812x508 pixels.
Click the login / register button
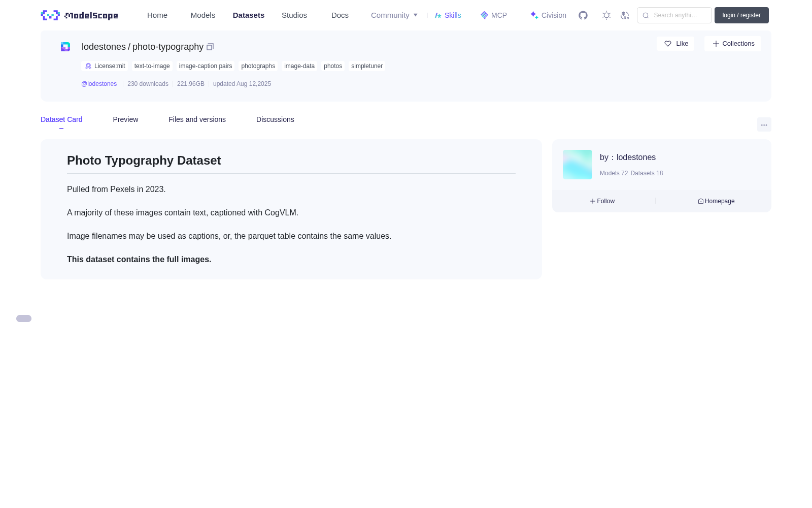point(741,15)
